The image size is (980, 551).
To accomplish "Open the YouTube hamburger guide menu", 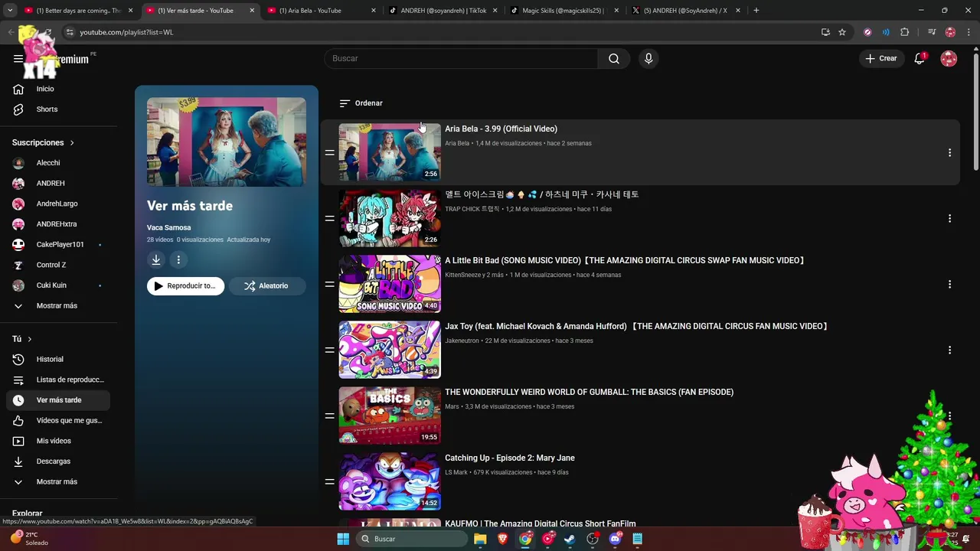I will (x=18, y=58).
